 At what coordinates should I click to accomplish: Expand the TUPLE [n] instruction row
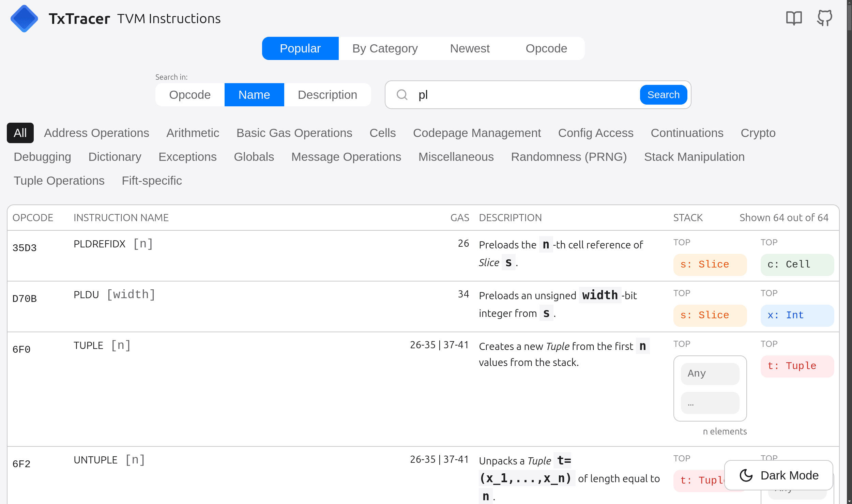(x=423, y=389)
